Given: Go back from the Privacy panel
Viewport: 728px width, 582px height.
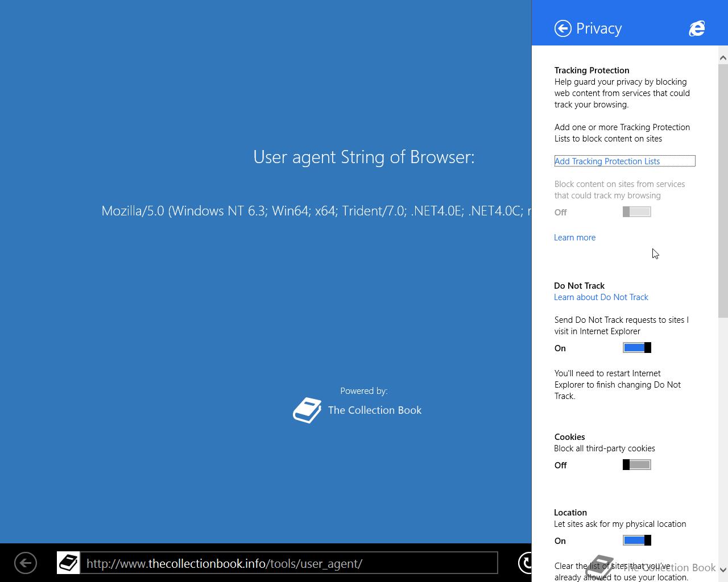Looking at the screenshot, I should click(563, 28).
